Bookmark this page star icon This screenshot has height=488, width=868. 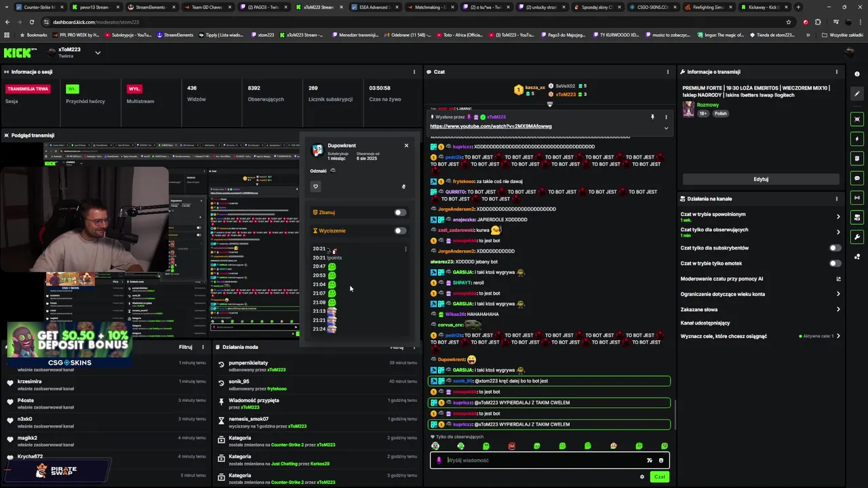(x=789, y=22)
